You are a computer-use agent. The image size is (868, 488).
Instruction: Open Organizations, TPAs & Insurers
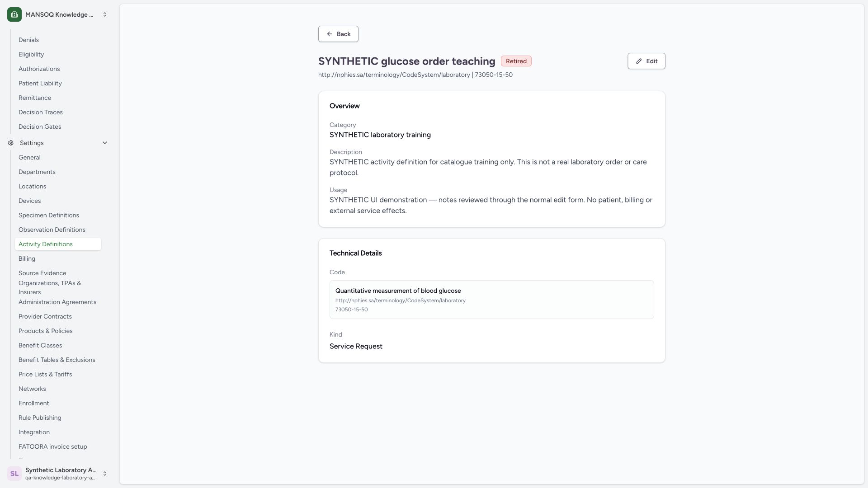coord(58,287)
